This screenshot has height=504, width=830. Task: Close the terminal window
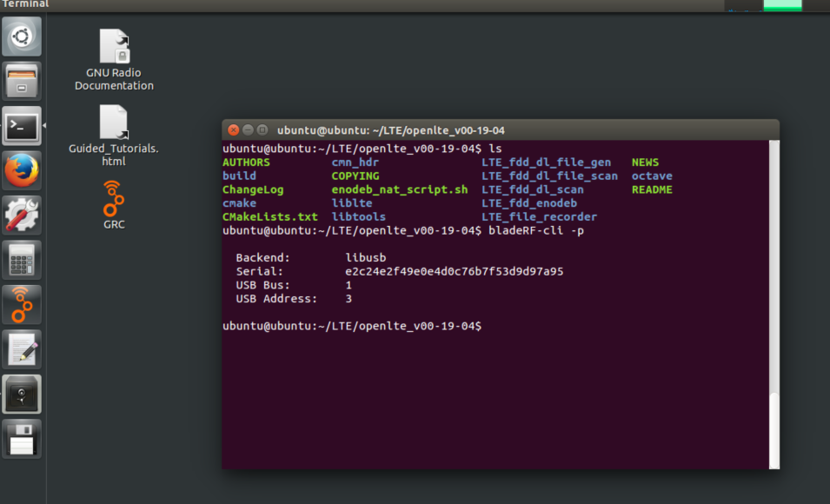[x=233, y=130]
